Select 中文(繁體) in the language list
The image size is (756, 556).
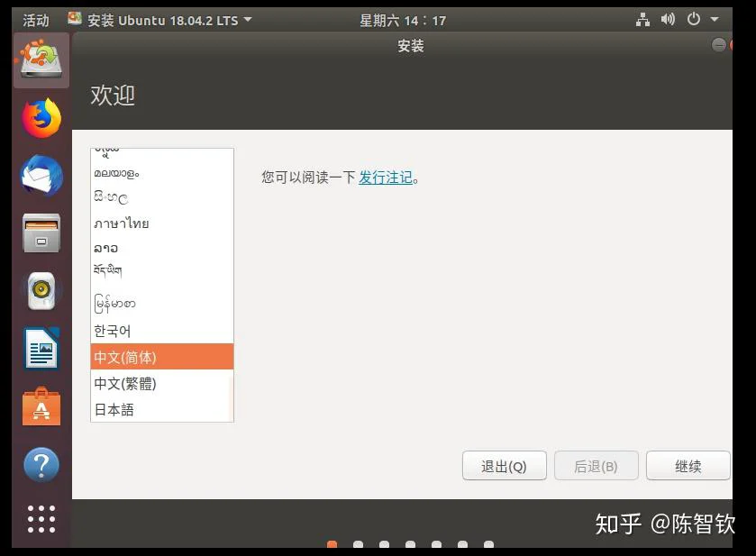pyautogui.click(x=162, y=383)
